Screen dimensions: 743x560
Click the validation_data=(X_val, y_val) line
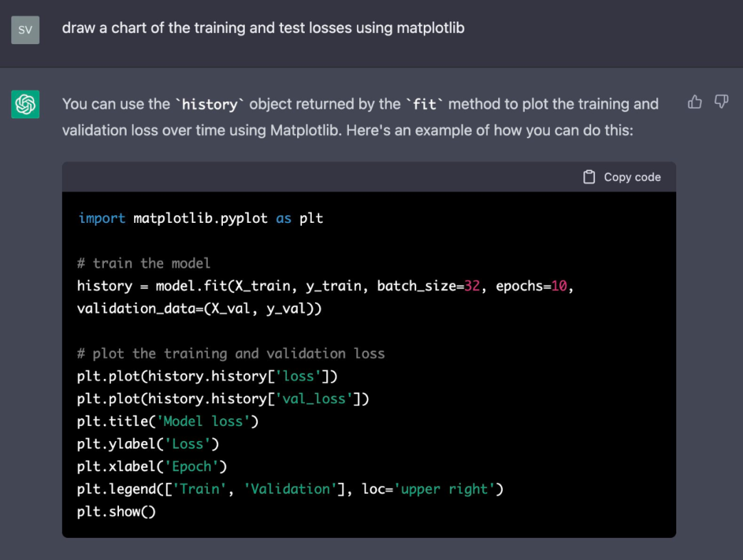coord(199,308)
